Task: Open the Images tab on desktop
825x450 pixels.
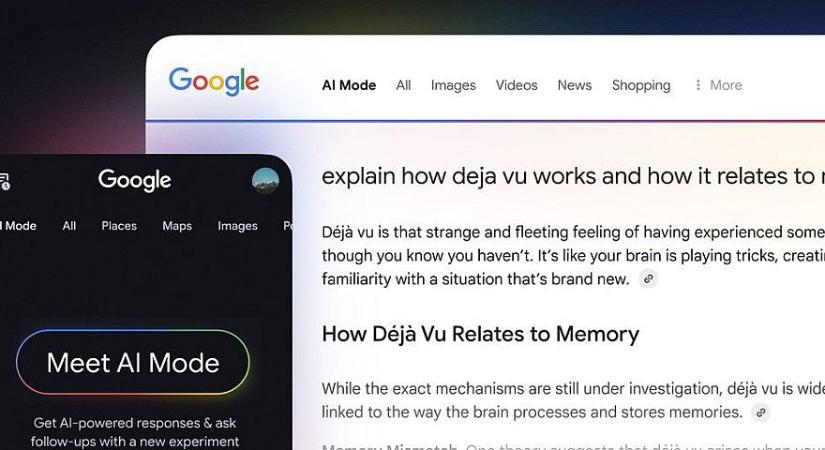Action: 453,85
